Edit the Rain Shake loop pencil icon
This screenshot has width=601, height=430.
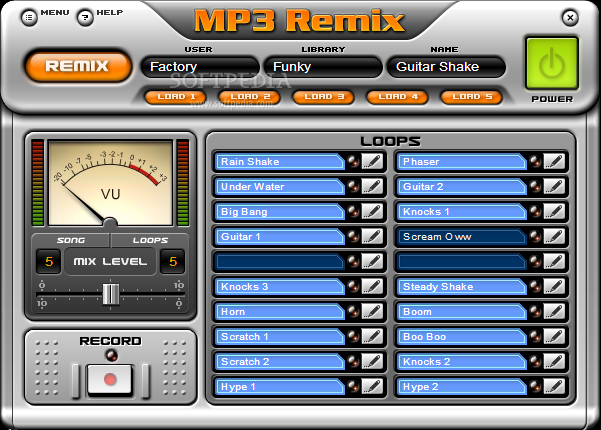[372, 161]
